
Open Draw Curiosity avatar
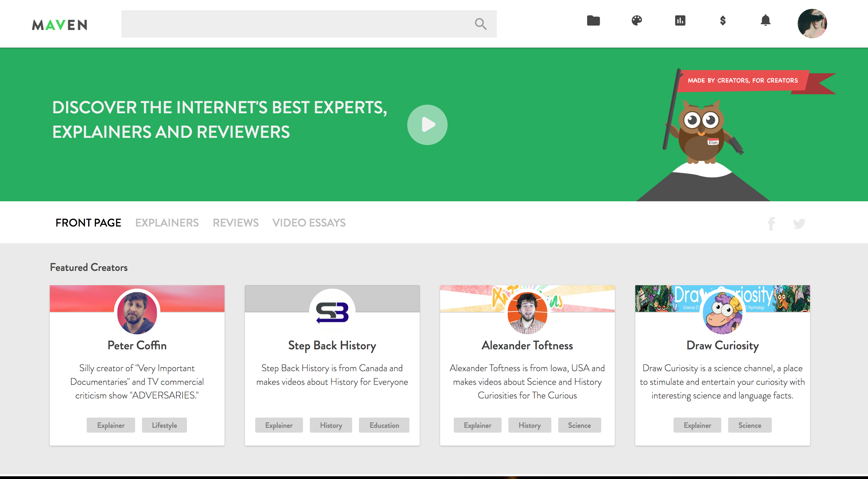tap(723, 312)
